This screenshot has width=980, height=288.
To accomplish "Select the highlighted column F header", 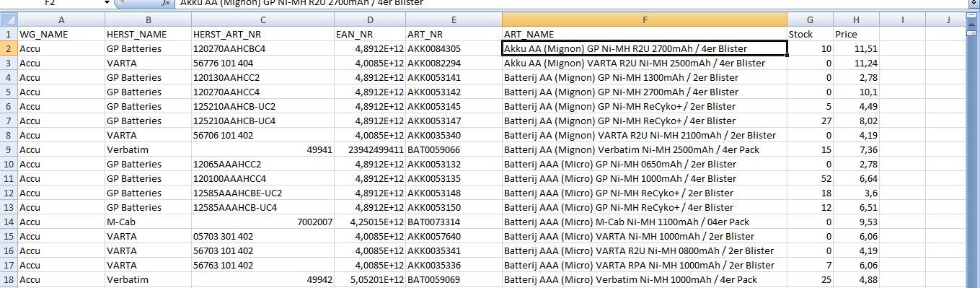I will (x=644, y=20).
